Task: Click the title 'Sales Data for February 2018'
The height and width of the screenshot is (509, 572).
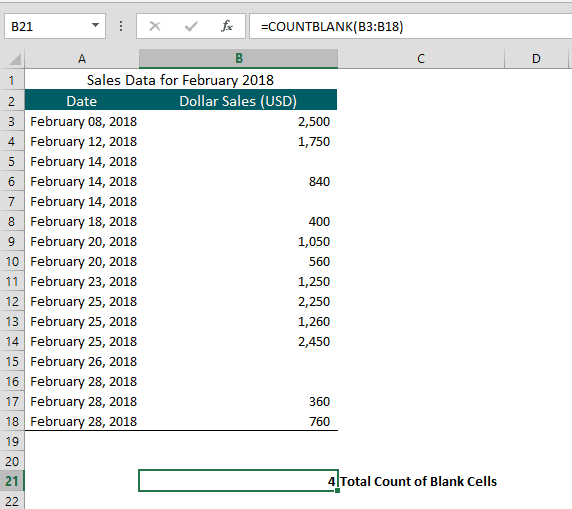Action: [180, 80]
